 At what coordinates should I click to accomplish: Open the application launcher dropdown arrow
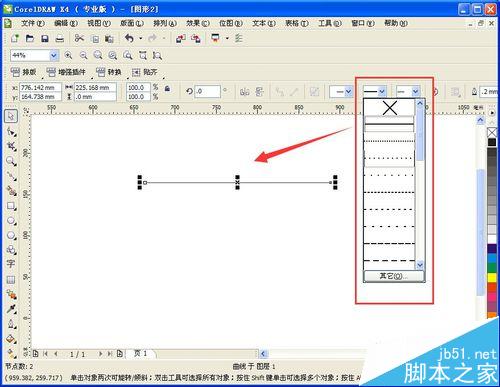227,38
